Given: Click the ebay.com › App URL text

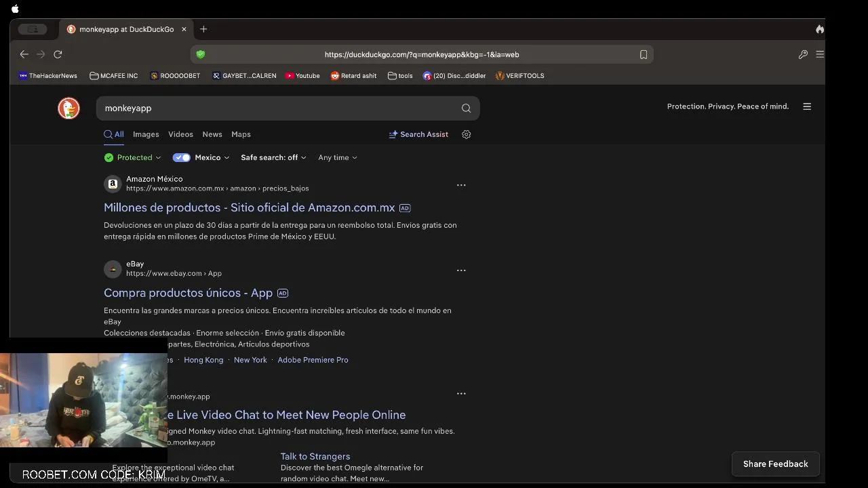Looking at the screenshot, I should point(174,274).
